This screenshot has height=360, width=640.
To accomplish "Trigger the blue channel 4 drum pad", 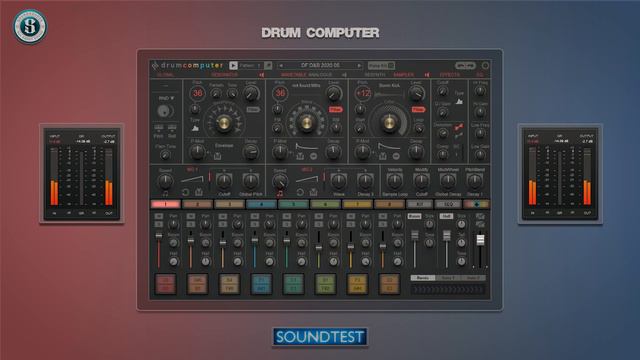I will click(x=261, y=284).
